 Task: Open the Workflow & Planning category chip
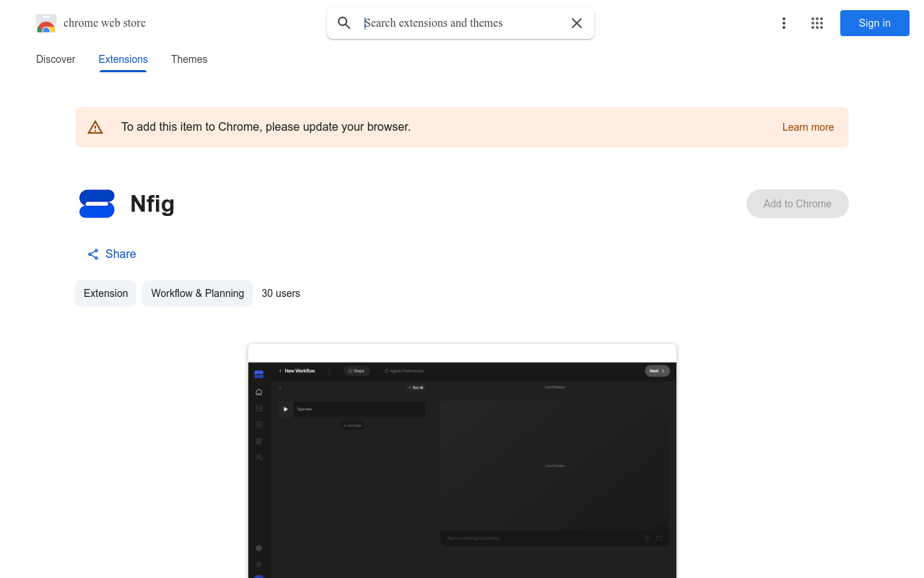pyautogui.click(x=197, y=293)
